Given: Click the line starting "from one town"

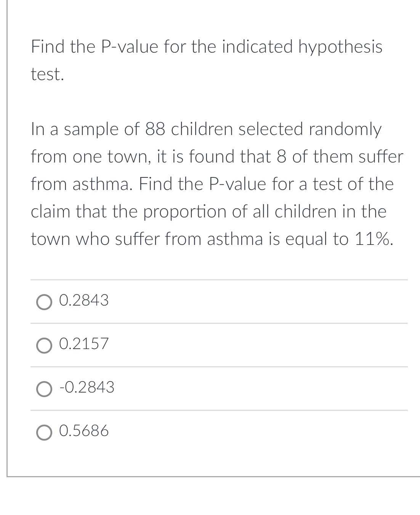Looking at the screenshot, I should [x=216, y=157].
